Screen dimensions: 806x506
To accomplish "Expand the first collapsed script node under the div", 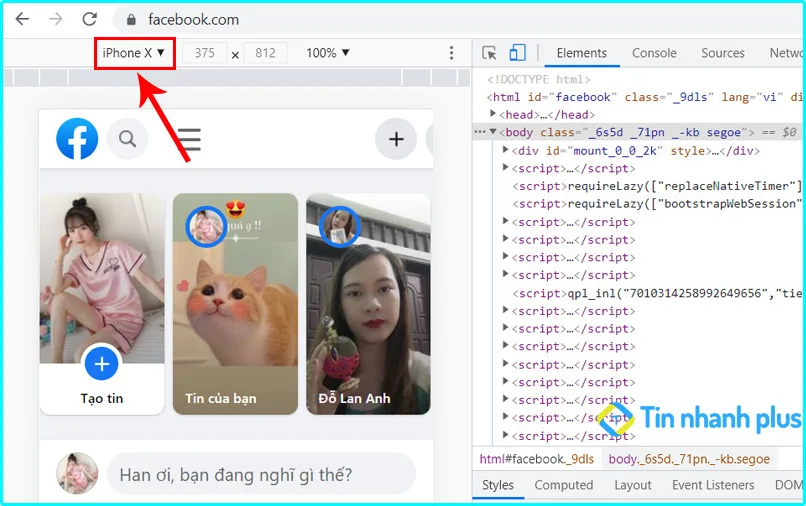I will point(505,168).
